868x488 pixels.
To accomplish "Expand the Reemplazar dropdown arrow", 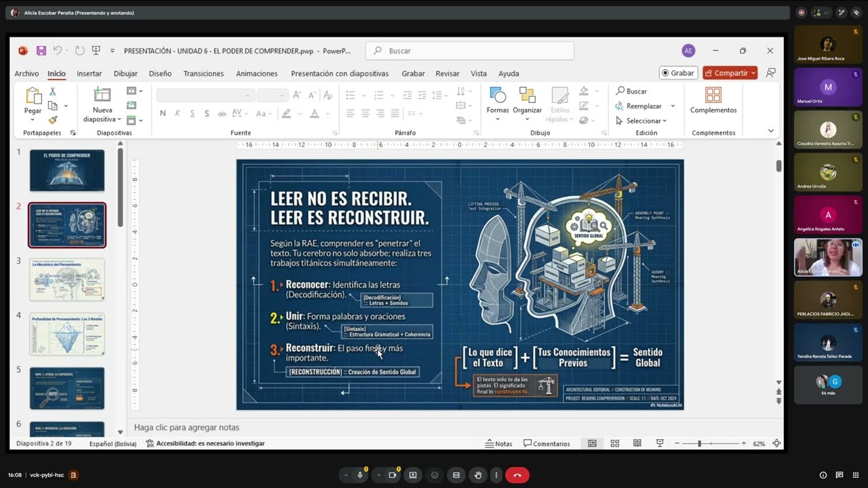I will [x=673, y=106].
